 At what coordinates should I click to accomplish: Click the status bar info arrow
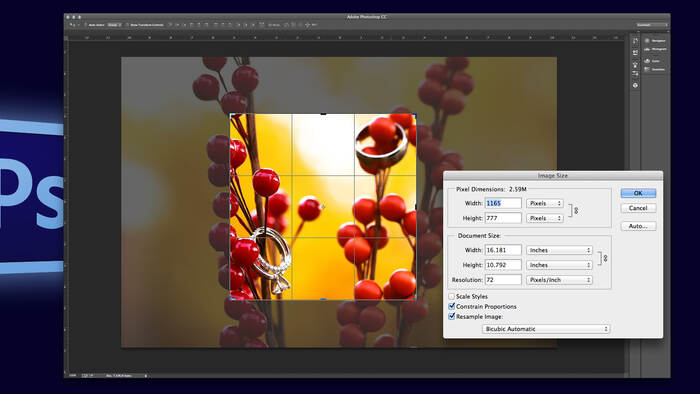point(146,376)
